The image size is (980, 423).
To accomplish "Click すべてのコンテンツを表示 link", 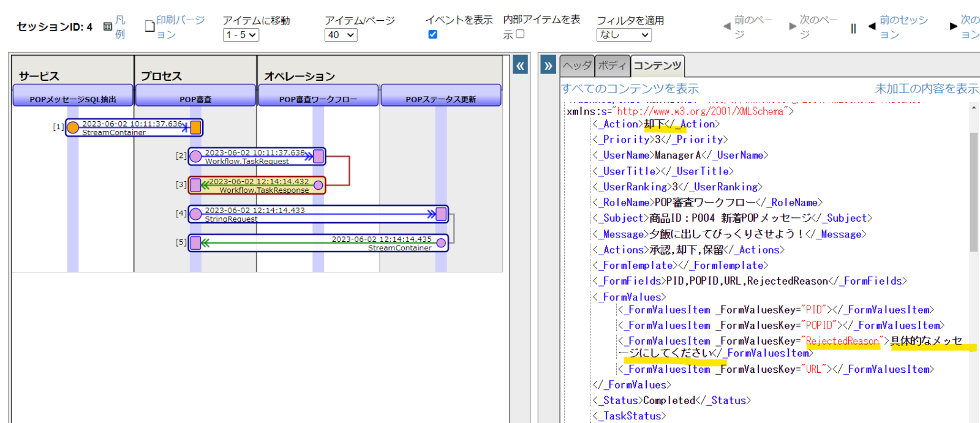I will point(630,89).
